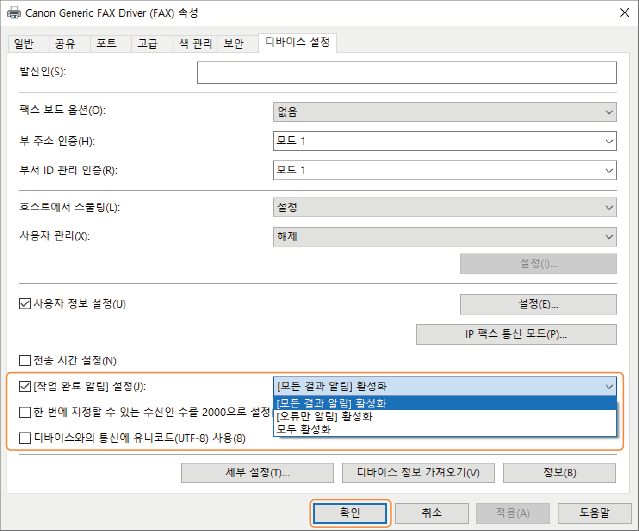Open the 부 주소 인증 dropdown
Viewport: 639px width, 531px height.
(444, 141)
